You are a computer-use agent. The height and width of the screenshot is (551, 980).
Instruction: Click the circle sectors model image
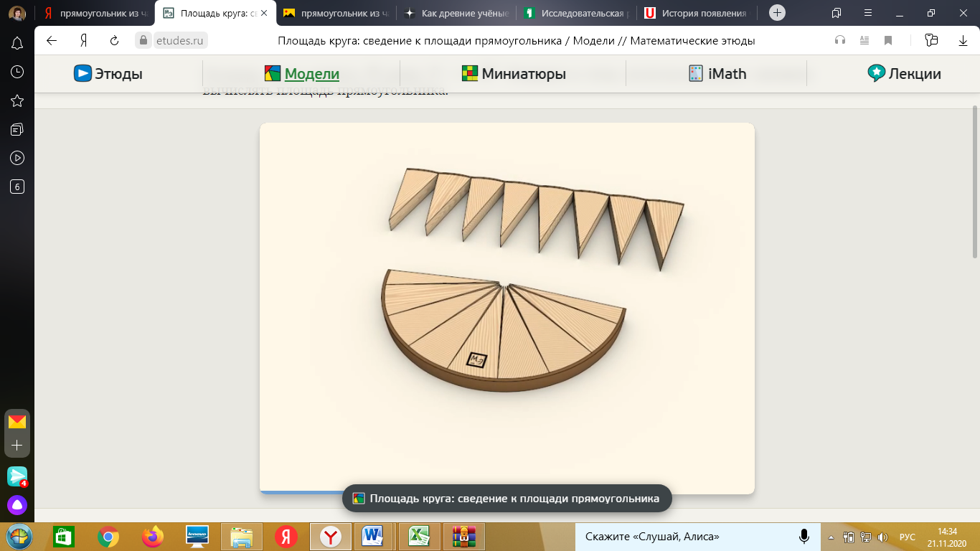pos(507,308)
